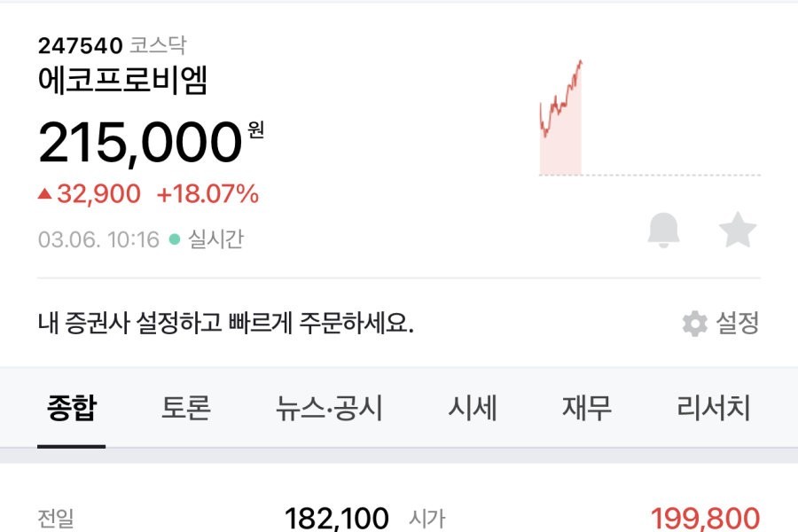The width and height of the screenshot is (798, 532).
Task: View the 리서치 tab
Action: [x=713, y=409]
